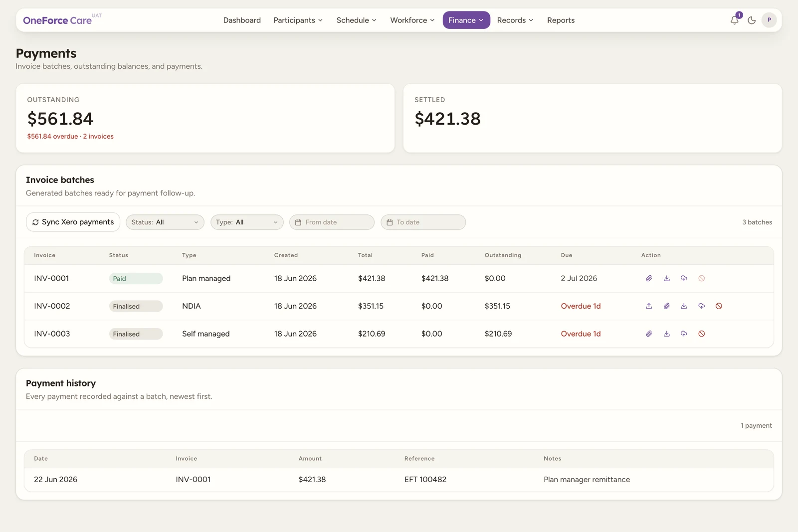The width and height of the screenshot is (798, 532).
Task: Click Sync Xero payments button
Action: 73,222
